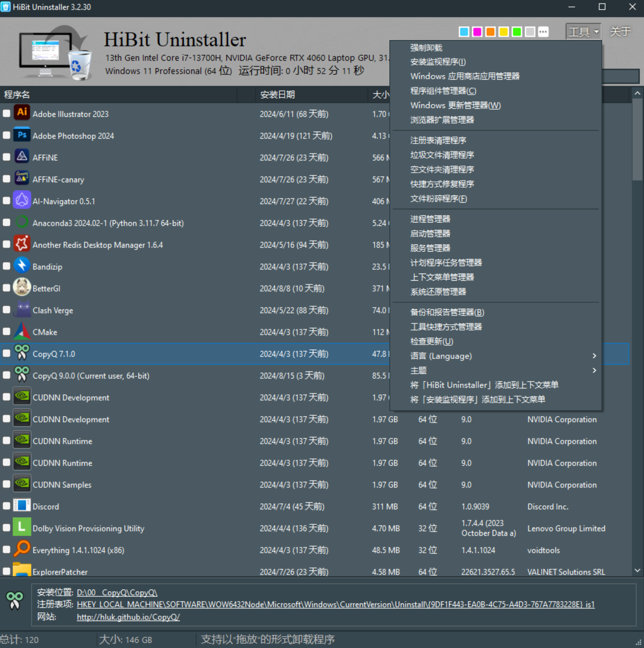Click the Anaconda3 green ring icon

tap(22, 222)
